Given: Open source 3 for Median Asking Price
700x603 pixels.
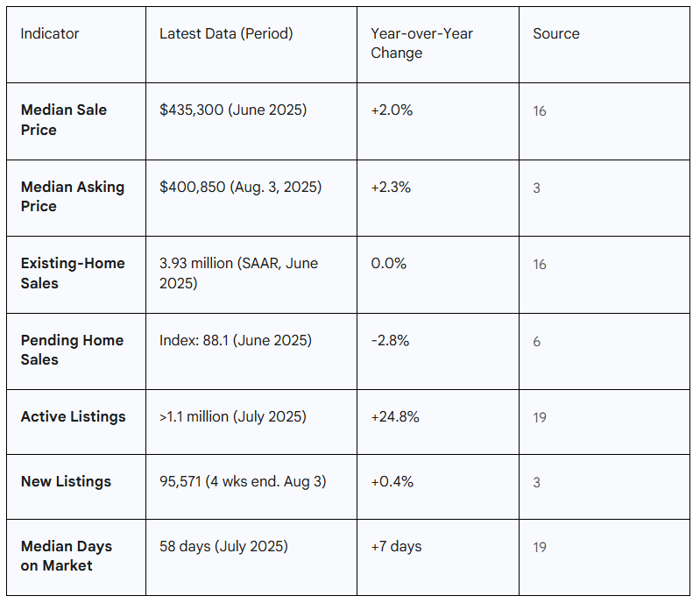Looking at the screenshot, I should coord(537,188).
